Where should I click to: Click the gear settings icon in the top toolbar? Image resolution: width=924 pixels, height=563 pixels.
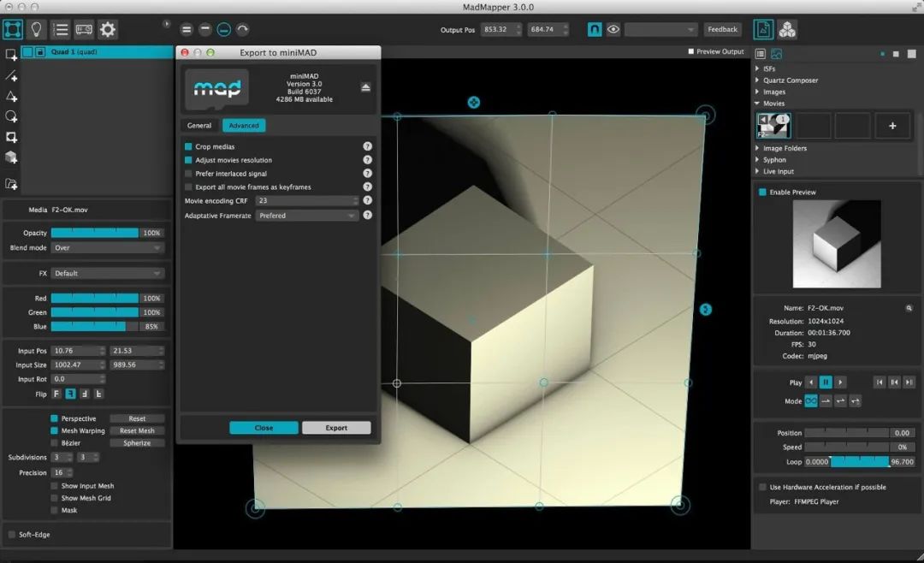coord(107,29)
